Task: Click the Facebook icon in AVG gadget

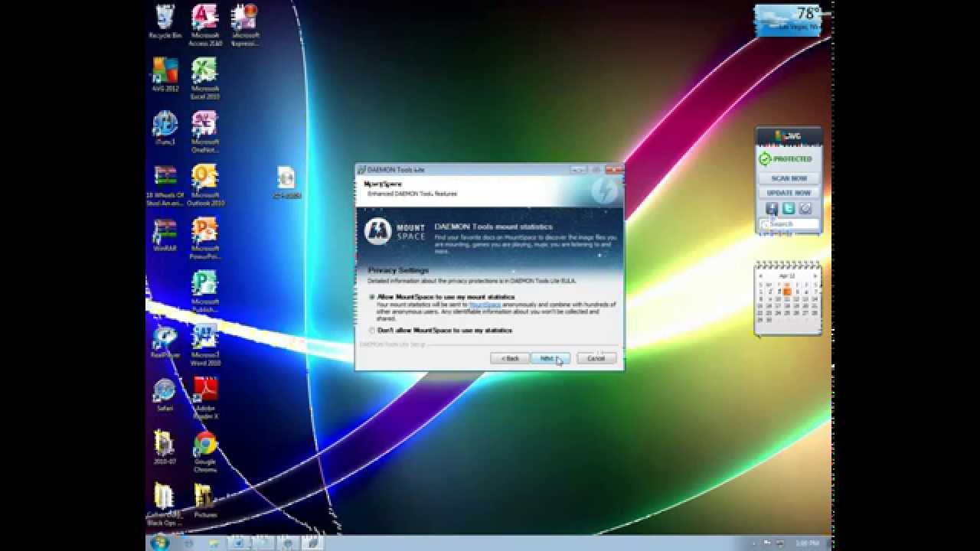Action: [772, 208]
